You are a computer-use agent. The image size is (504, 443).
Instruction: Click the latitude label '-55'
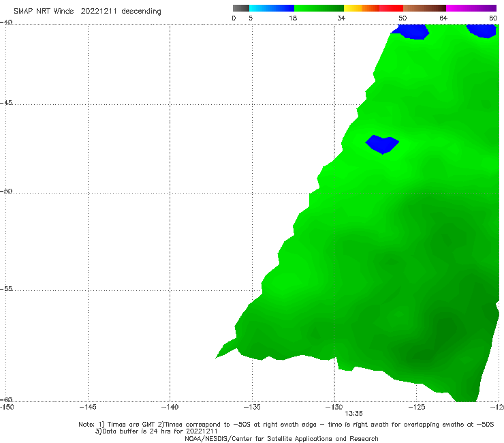pyautogui.click(x=6, y=288)
